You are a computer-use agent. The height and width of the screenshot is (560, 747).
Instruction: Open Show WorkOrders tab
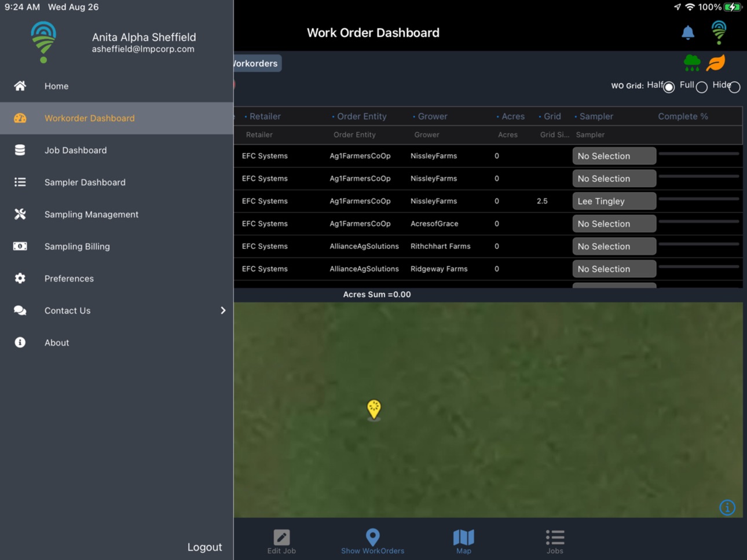click(372, 541)
